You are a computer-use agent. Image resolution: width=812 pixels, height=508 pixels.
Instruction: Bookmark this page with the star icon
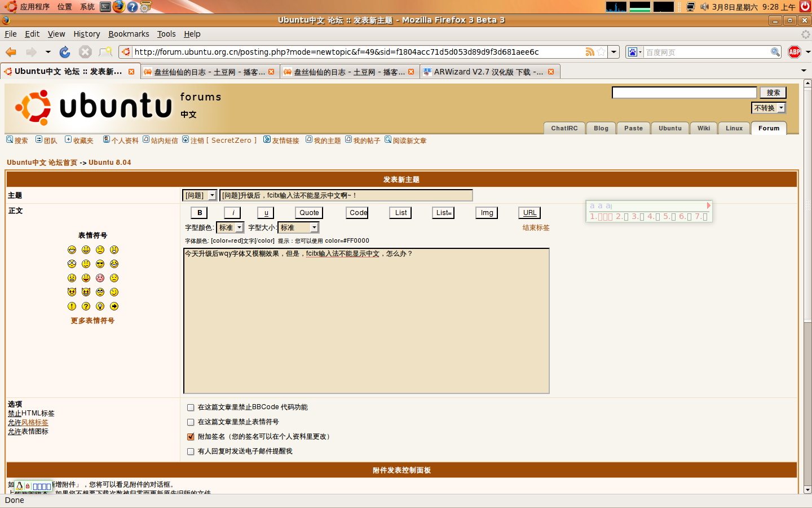[x=601, y=52]
